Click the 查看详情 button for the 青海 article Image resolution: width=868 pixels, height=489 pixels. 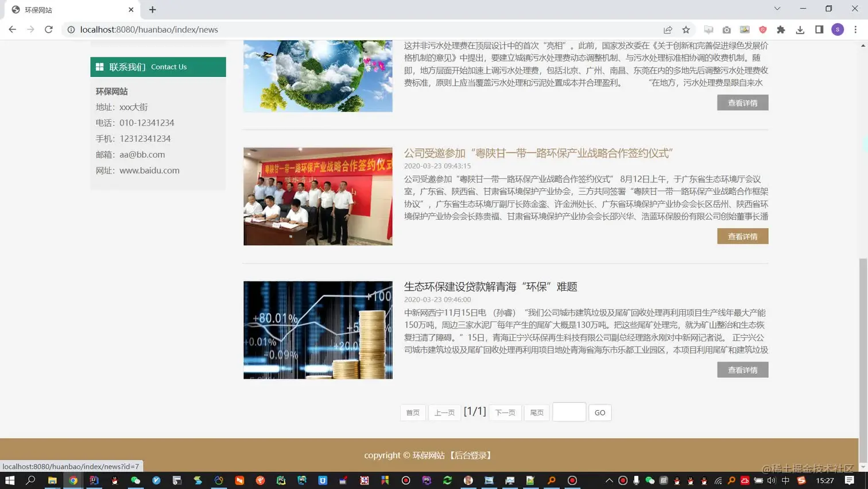coord(742,370)
